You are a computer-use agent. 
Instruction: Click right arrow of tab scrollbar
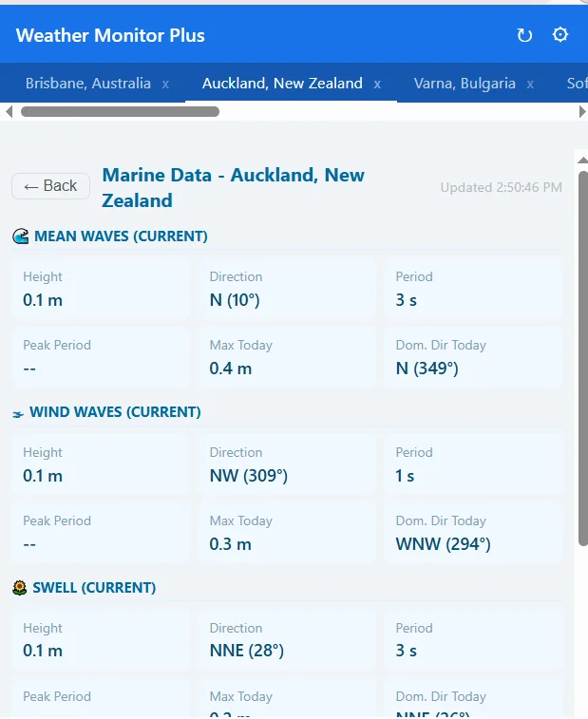(x=582, y=111)
